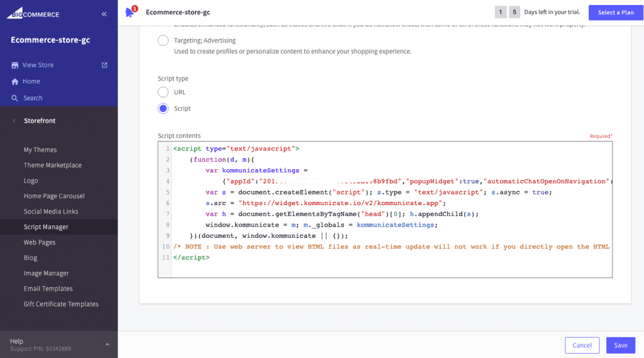Click the closing </script> tag line

[191, 258]
